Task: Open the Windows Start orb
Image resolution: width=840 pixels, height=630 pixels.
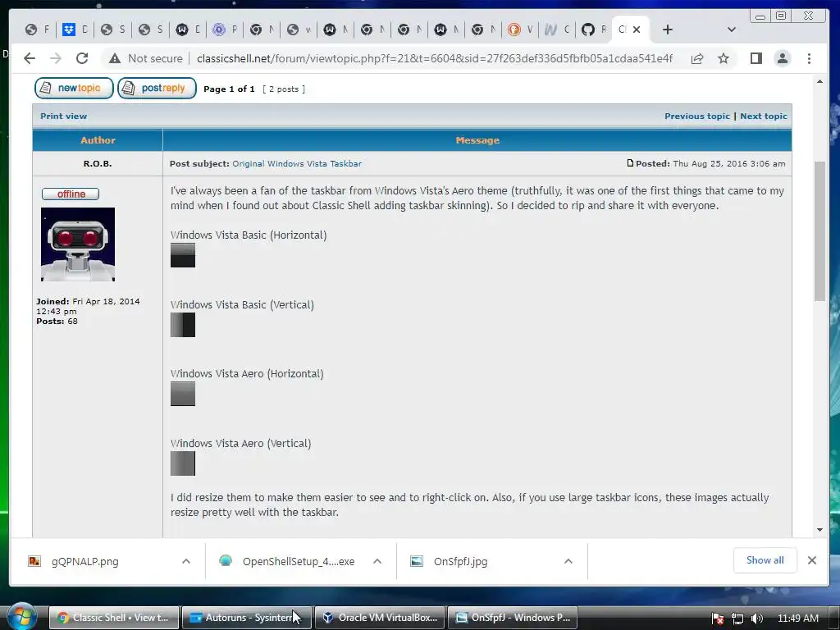Action: (x=21, y=616)
